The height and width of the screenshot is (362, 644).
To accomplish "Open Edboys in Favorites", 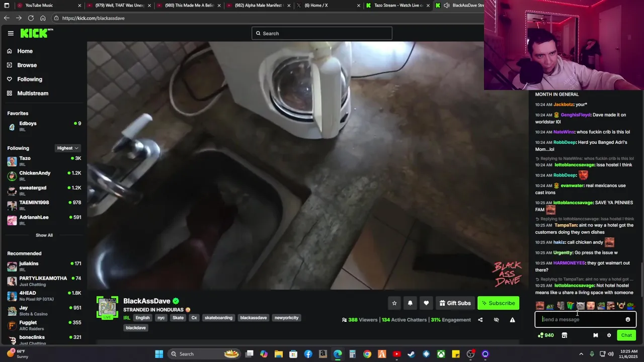I will pyautogui.click(x=44, y=126).
